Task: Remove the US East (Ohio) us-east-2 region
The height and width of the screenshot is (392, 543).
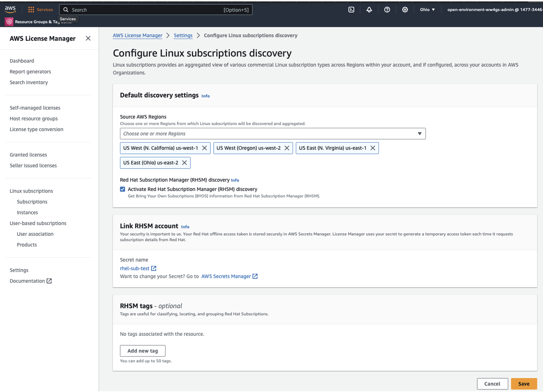Action: tap(184, 163)
